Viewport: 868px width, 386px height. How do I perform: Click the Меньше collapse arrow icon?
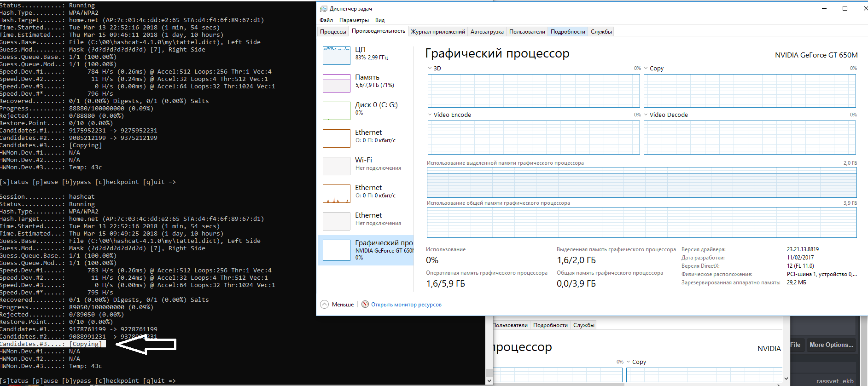pos(325,305)
